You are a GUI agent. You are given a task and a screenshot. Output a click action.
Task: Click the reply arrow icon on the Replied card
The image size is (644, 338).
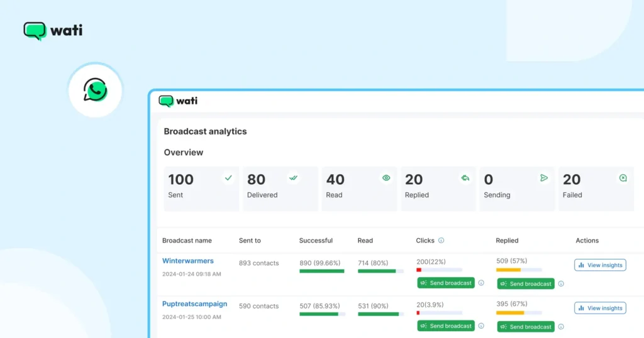465,178
